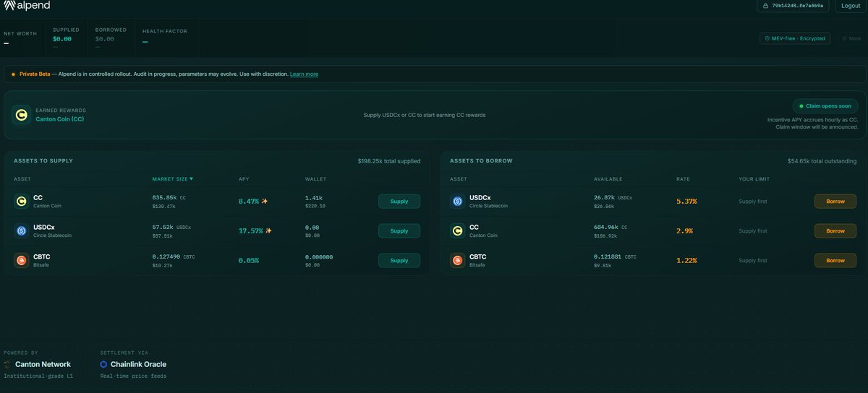Click the CBTC coin icon in supply list
The height and width of the screenshot is (393, 868).
click(22, 260)
